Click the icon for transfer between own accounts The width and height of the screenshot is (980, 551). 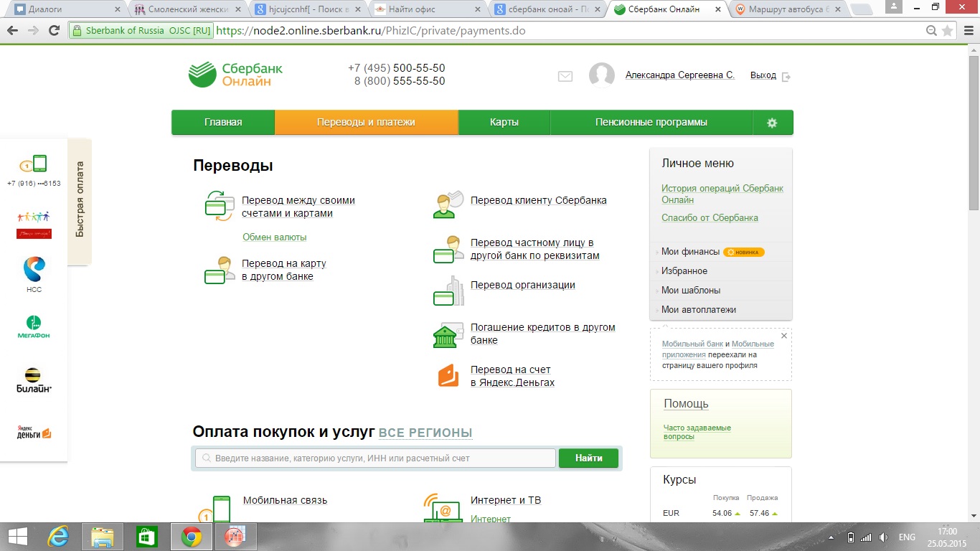point(220,205)
